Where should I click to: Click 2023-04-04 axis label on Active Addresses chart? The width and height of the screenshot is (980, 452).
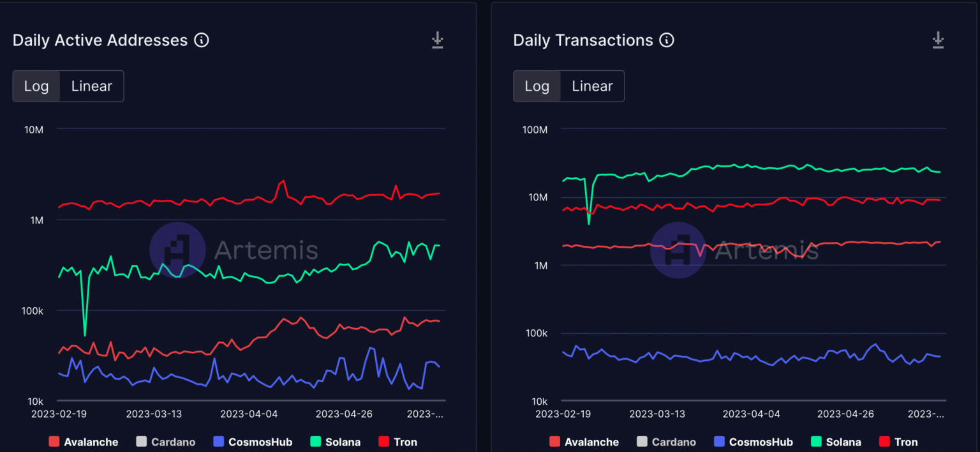coord(248,414)
